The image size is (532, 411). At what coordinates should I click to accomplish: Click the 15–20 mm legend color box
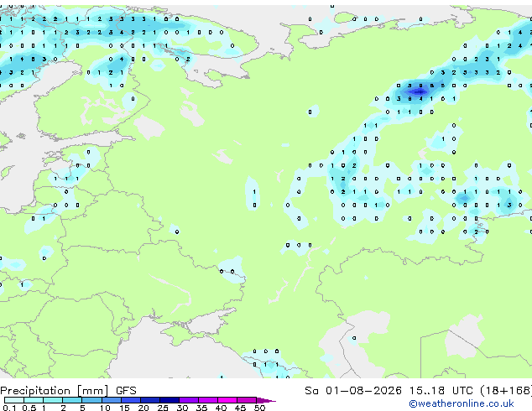(x=131, y=400)
